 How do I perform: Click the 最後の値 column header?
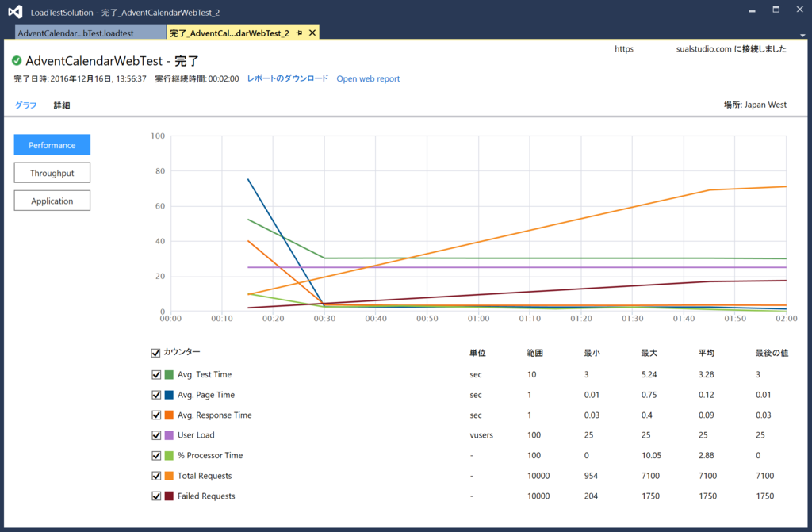coord(772,353)
